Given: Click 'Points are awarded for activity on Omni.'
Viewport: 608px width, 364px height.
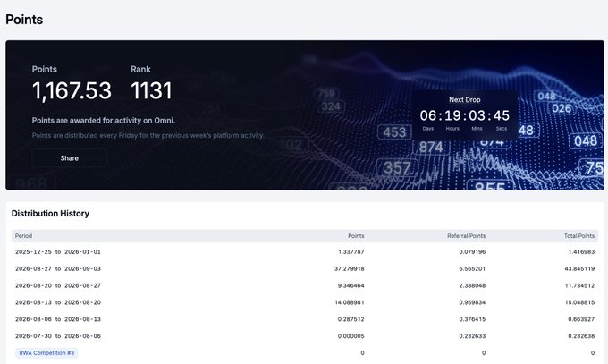Looking at the screenshot, I should coord(104,121).
